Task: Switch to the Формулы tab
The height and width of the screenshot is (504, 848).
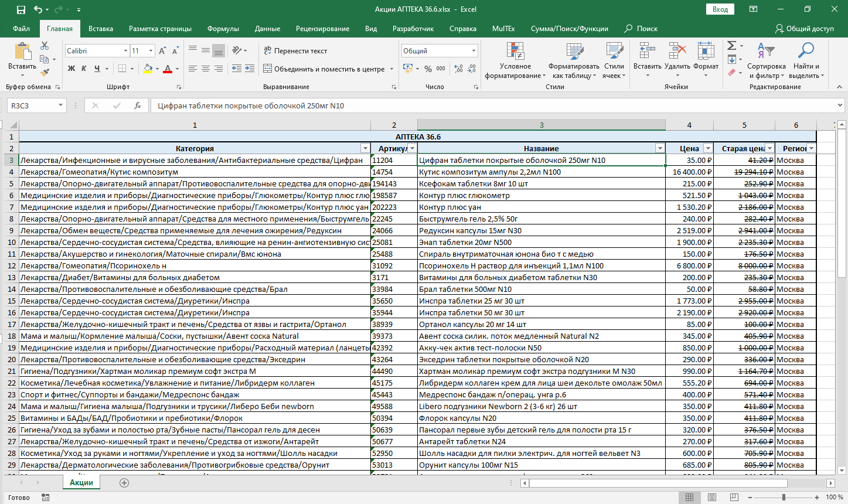Action: point(223,29)
